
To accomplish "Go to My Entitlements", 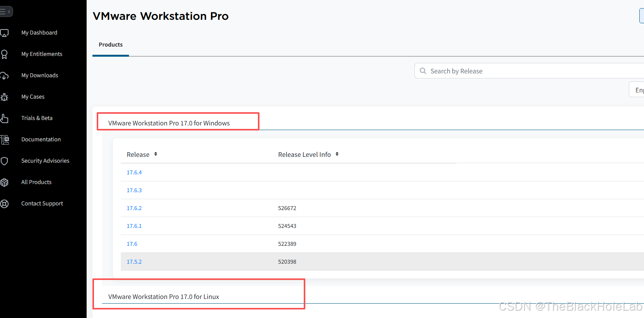I will (x=42, y=54).
